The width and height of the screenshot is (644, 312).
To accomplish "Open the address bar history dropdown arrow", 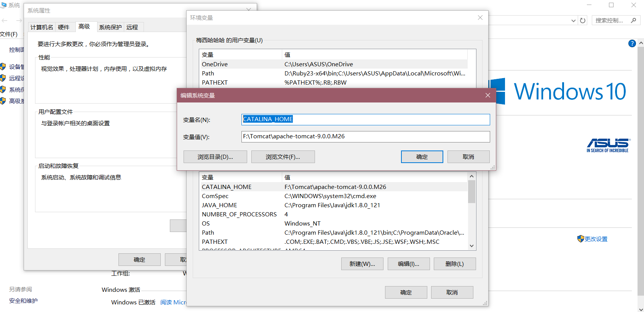I will [574, 21].
